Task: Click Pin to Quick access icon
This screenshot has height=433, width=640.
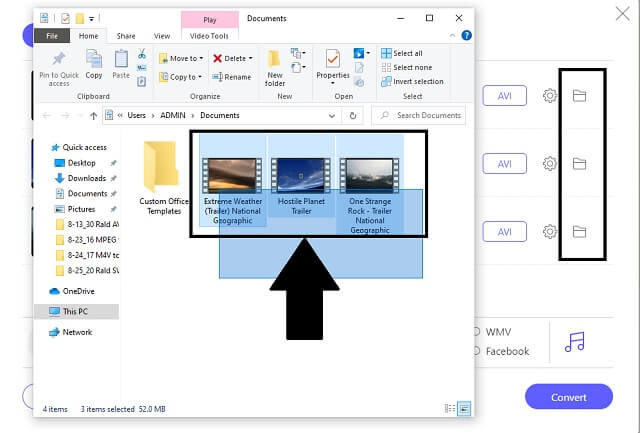Action: click(x=59, y=60)
